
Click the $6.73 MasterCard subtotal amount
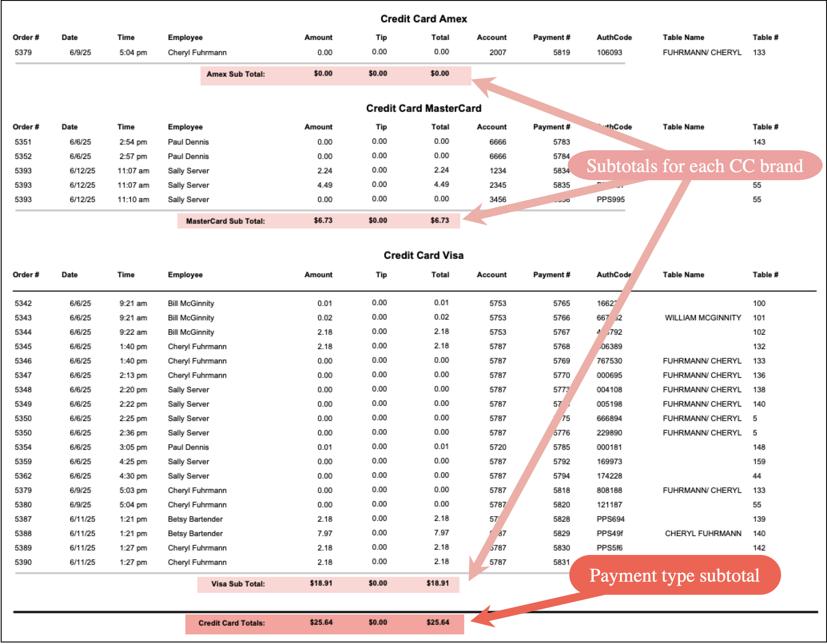coord(323,220)
